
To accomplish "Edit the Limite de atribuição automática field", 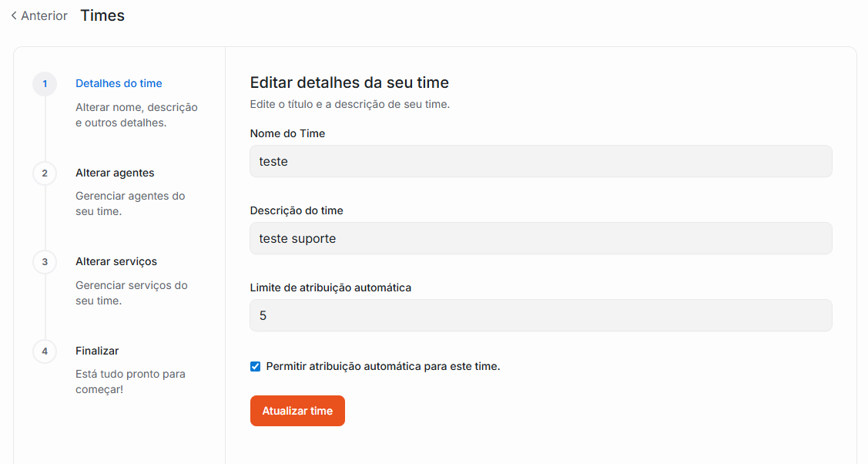I will 541,316.
